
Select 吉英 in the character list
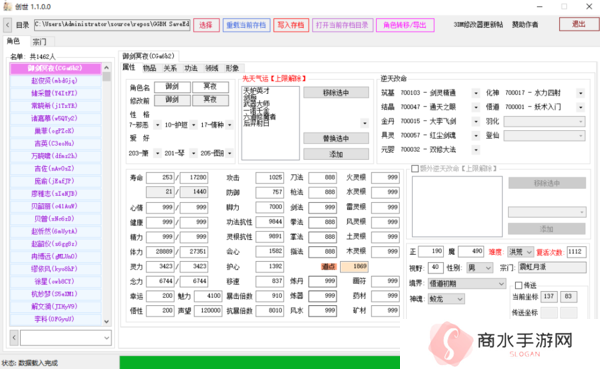(x=54, y=144)
